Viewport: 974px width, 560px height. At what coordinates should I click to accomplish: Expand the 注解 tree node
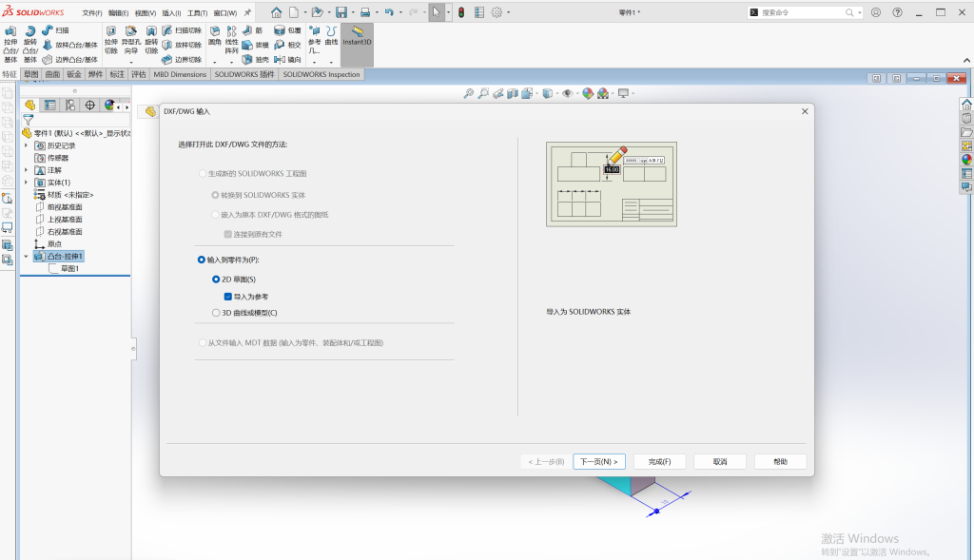tap(26, 170)
